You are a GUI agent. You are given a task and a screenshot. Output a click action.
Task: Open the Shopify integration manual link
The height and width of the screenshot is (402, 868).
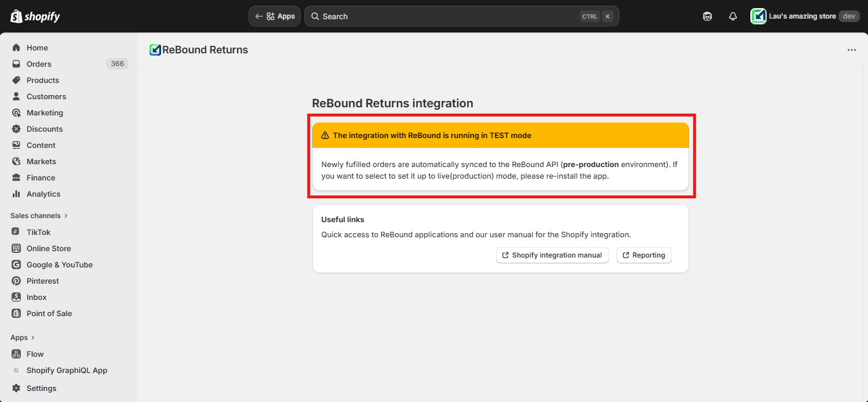click(x=552, y=255)
